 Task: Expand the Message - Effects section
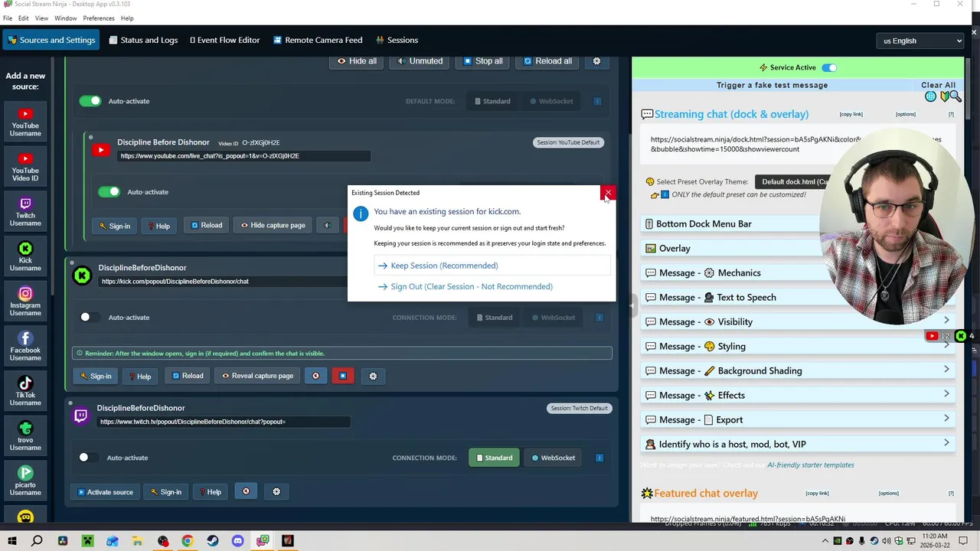[797, 395]
